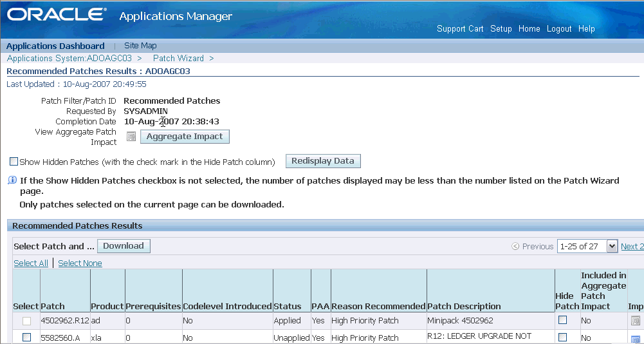Viewport: 644px width, 344px height.
Task: Tick the Select checkbox for patch 4502962.R12
Action: pos(26,321)
